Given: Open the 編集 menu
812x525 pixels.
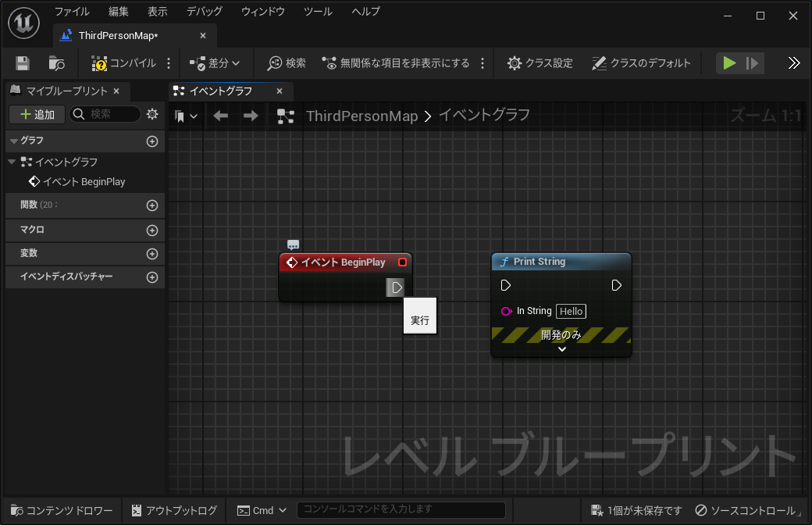Looking at the screenshot, I should coord(118,12).
